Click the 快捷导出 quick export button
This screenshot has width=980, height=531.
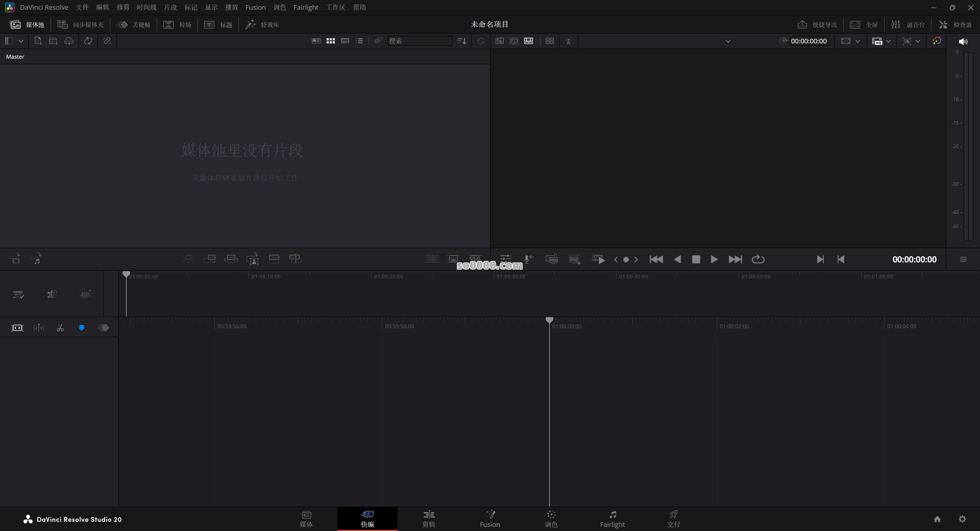pyautogui.click(x=816, y=24)
